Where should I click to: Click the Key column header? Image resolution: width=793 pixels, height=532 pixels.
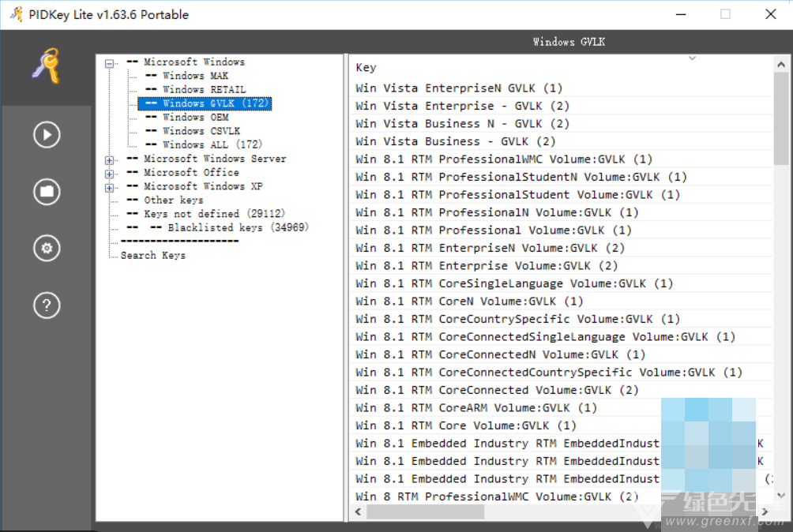point(366,68)
